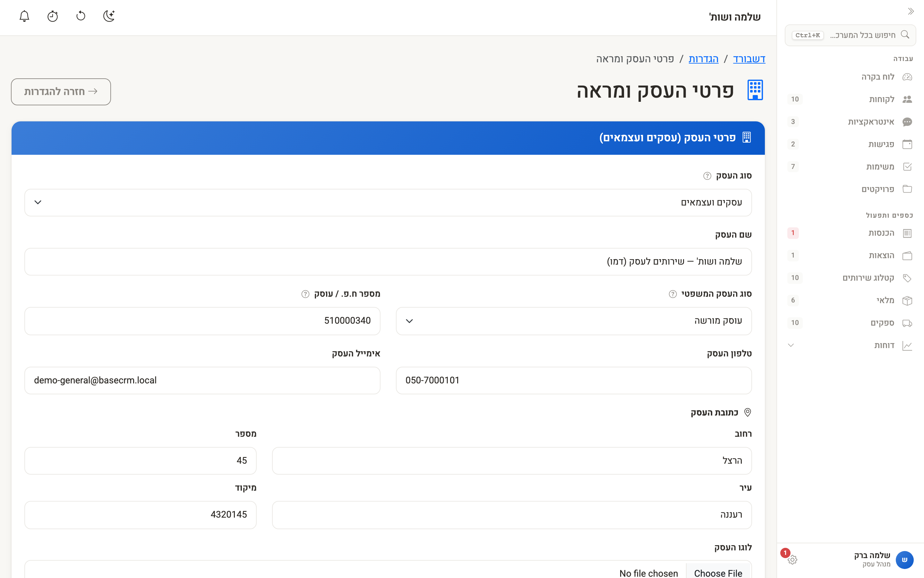Click the street מספר field with 45
924x578 pixels.
coord(141,461)
